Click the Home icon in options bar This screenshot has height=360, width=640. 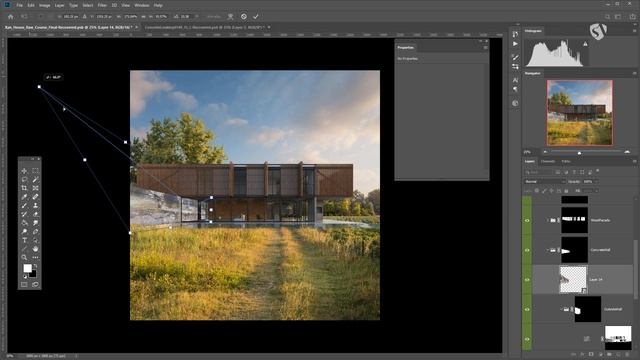[11, 17]
